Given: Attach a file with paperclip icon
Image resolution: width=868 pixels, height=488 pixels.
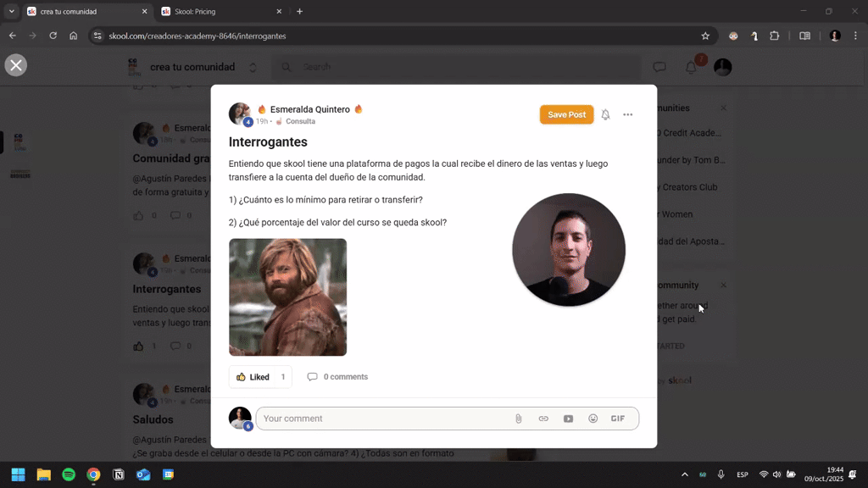Looking at the screenshot, I should coord(519,419).
